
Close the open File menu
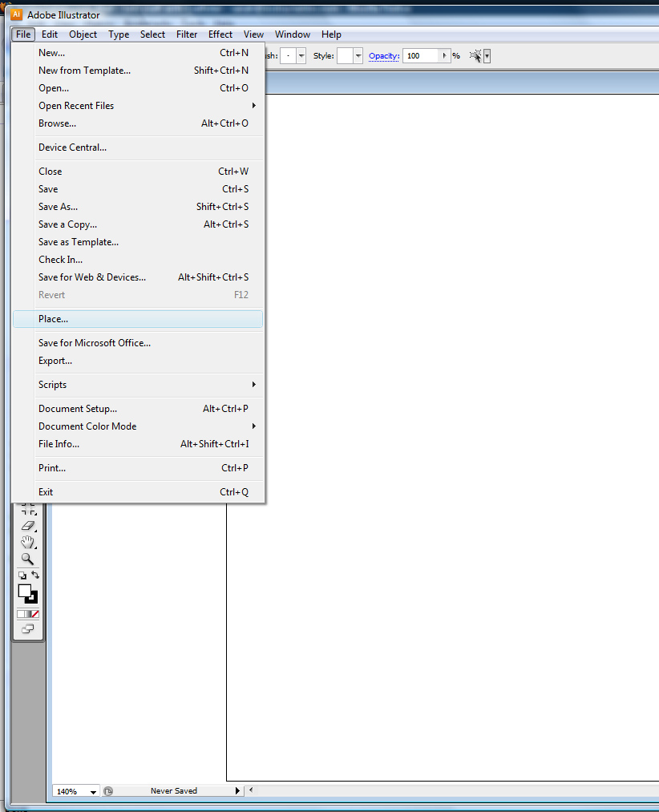click(23, 34)
